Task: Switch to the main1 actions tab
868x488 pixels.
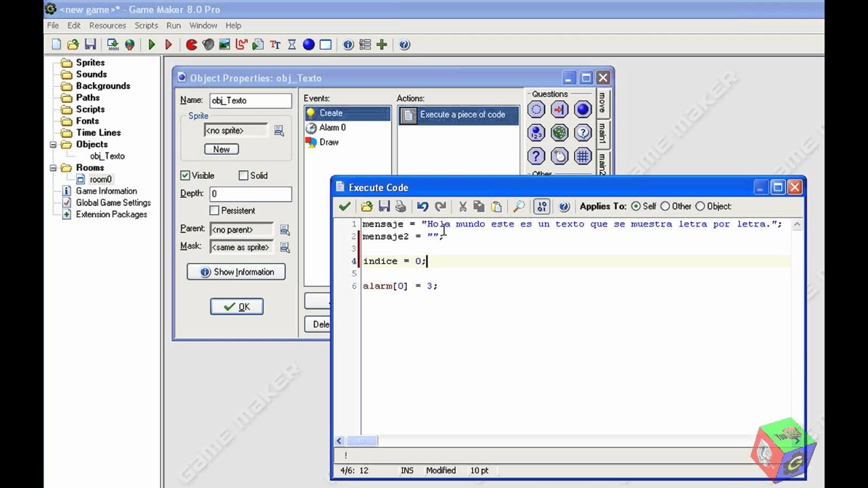Action: (x=601, y=135)
